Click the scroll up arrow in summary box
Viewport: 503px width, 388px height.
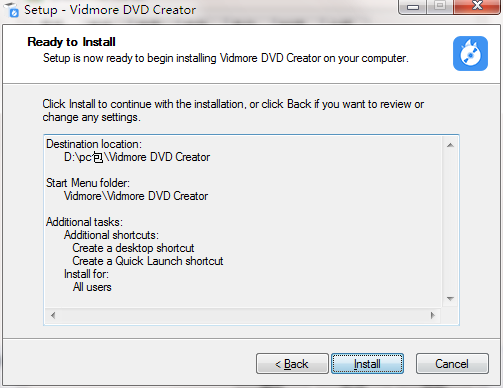450,145
